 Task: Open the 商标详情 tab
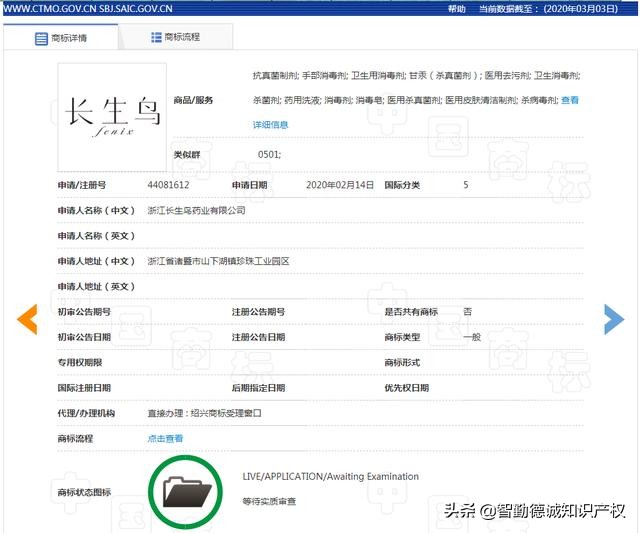pyautogui.click(x=60, y=38)
